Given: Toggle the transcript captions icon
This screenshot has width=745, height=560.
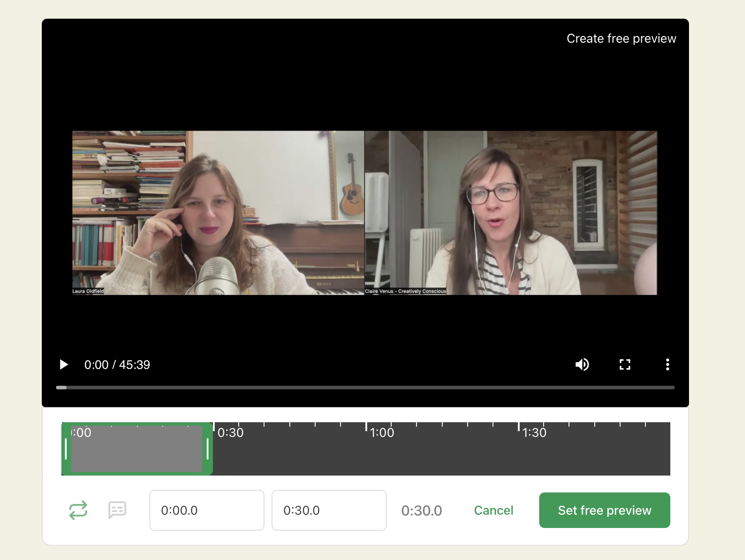Looking at the screenshot, I should [x=117, y=510].
